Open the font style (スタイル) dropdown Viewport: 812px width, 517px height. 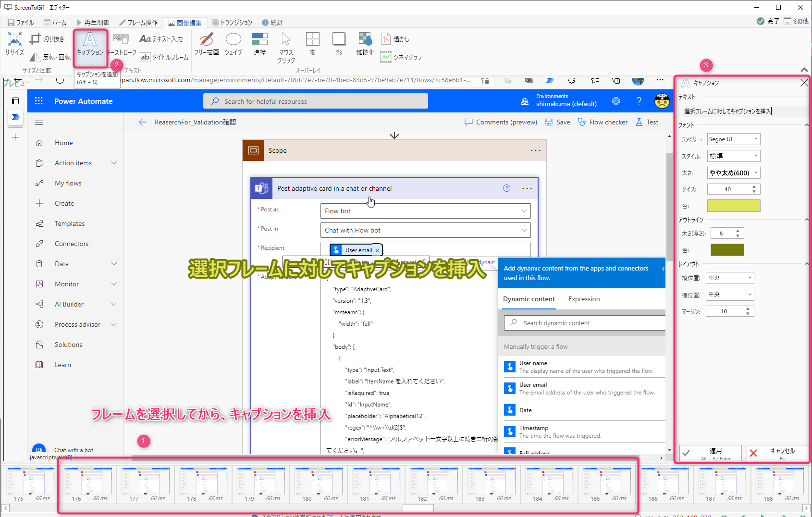pos(734,156)
